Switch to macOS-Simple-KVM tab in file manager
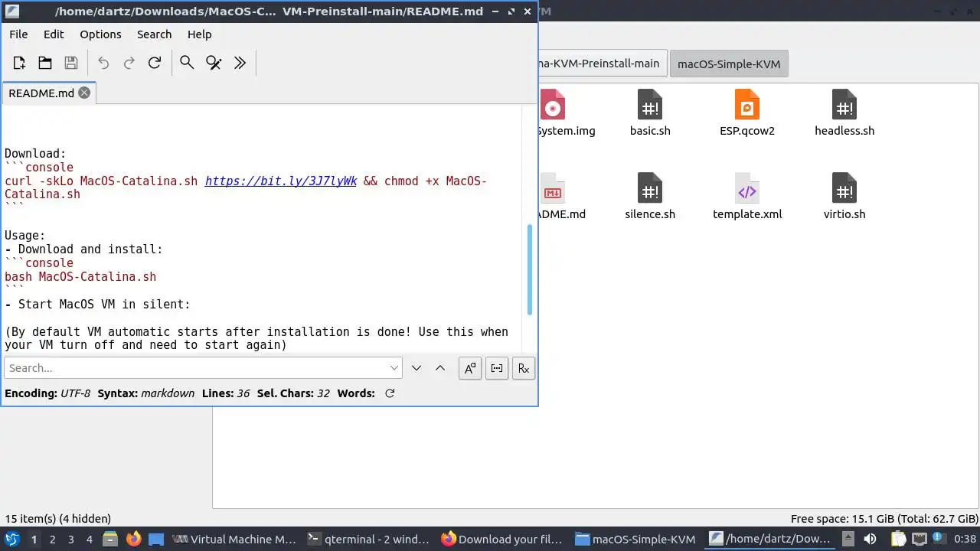 pos(729,64)
